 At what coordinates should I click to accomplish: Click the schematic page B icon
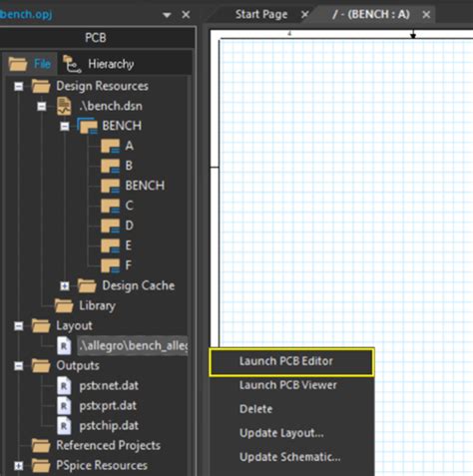tap(110, 166)
